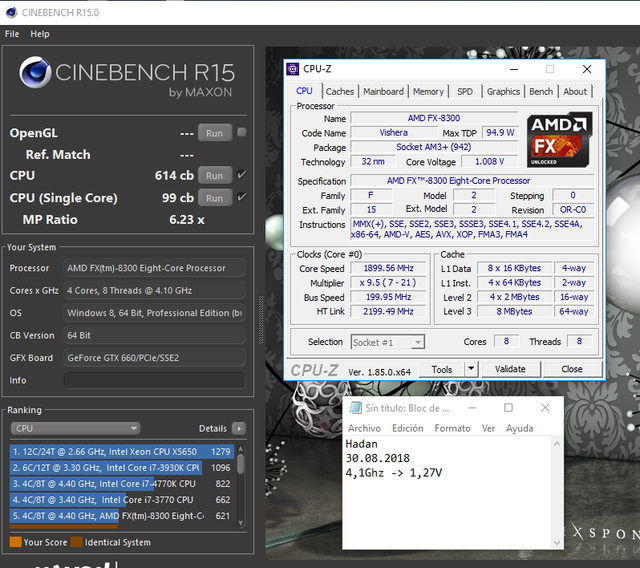Open the Socket #1 selection combo box
640x568 pixels.
click(x=387, y=342)
